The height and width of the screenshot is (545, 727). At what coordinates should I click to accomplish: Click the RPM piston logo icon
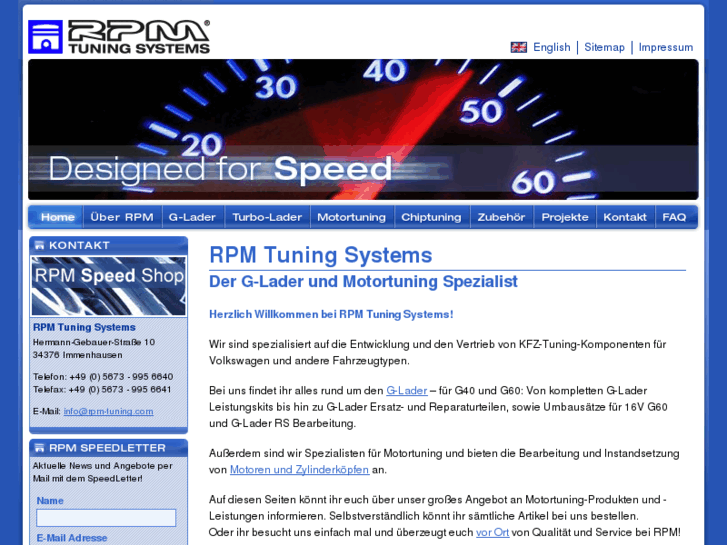[45, 37]
